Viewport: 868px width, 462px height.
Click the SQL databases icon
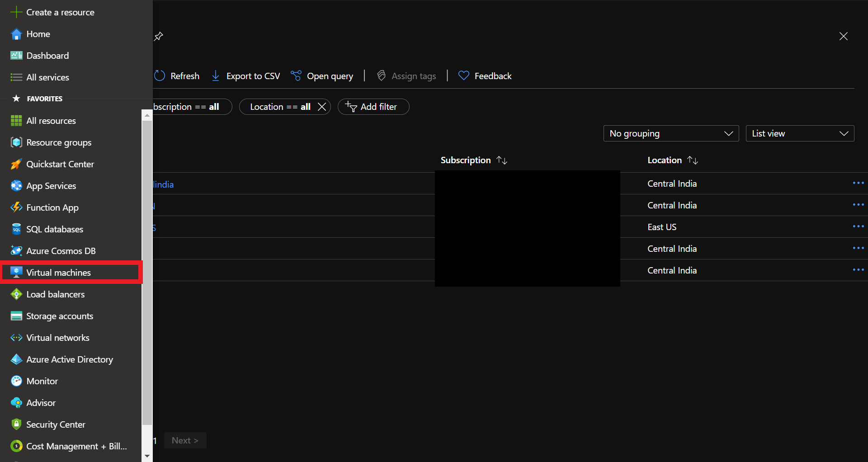(16, 229)
